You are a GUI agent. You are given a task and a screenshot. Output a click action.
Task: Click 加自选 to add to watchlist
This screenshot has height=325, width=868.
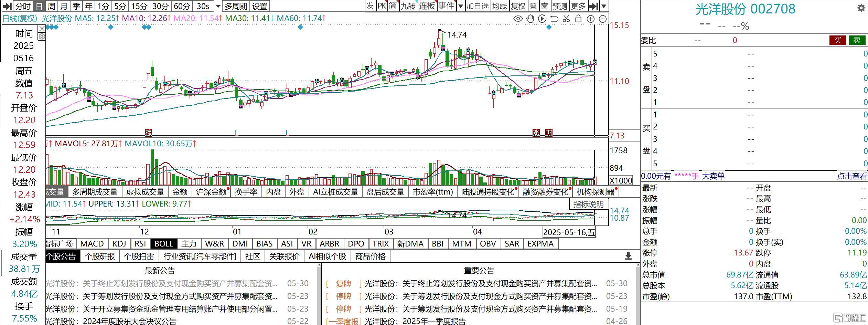click(477, 6)
